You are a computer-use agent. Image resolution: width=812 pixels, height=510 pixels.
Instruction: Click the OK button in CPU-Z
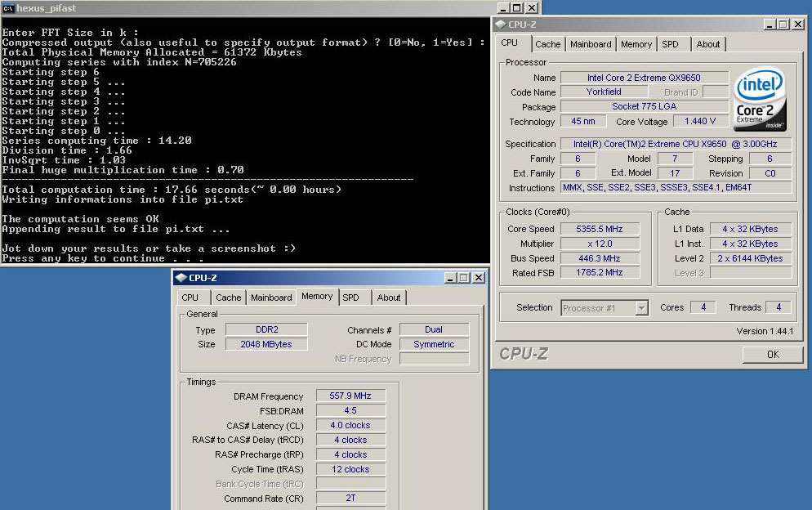click(773, 355)
